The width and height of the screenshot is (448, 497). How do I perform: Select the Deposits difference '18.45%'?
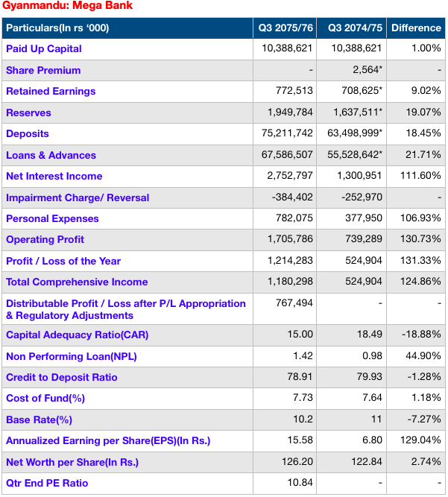[x=423, y=133]
